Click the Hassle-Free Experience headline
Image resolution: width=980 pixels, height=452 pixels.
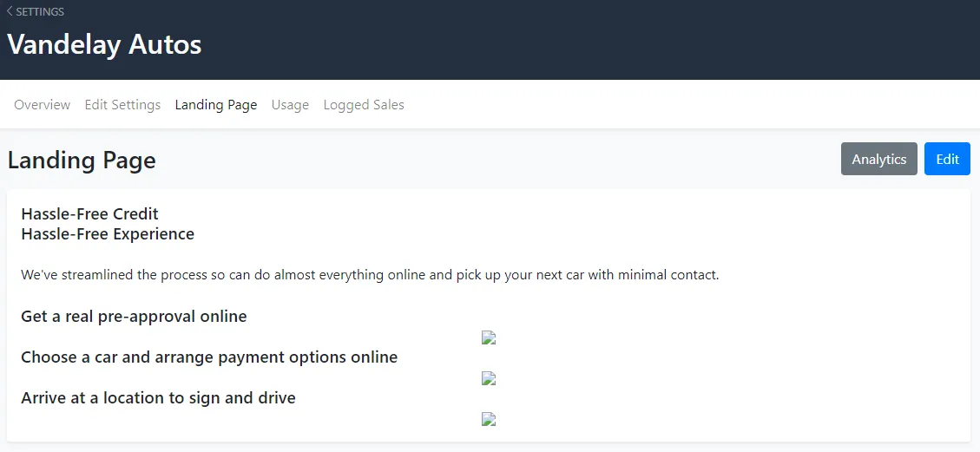click(x=108, y=234)
